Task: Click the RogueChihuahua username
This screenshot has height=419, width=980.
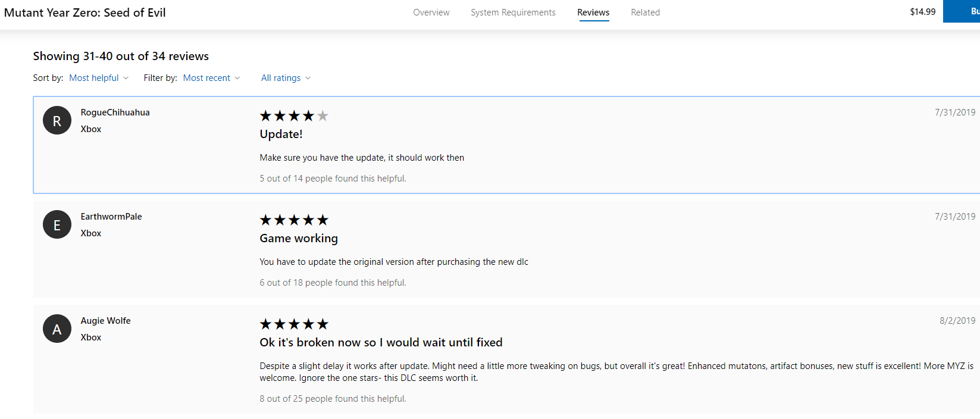Action: coord(115,112)
